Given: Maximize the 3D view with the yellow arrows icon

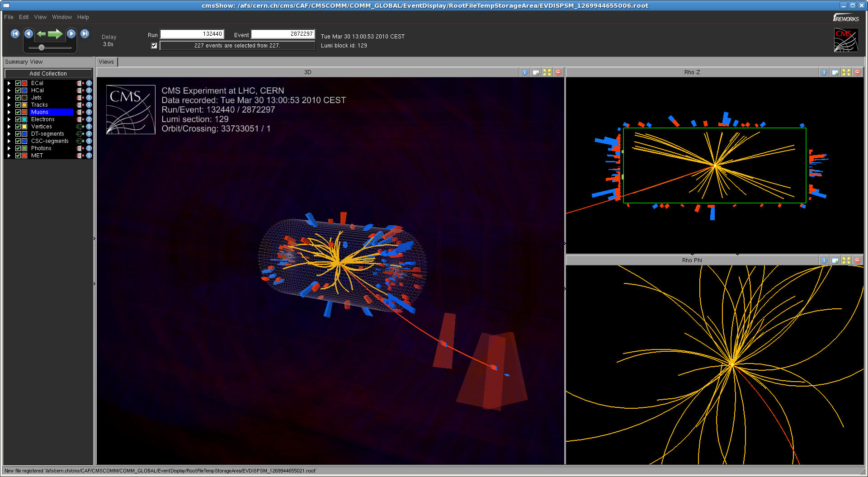Looking at the screenshot, I should tap(547, 72).
